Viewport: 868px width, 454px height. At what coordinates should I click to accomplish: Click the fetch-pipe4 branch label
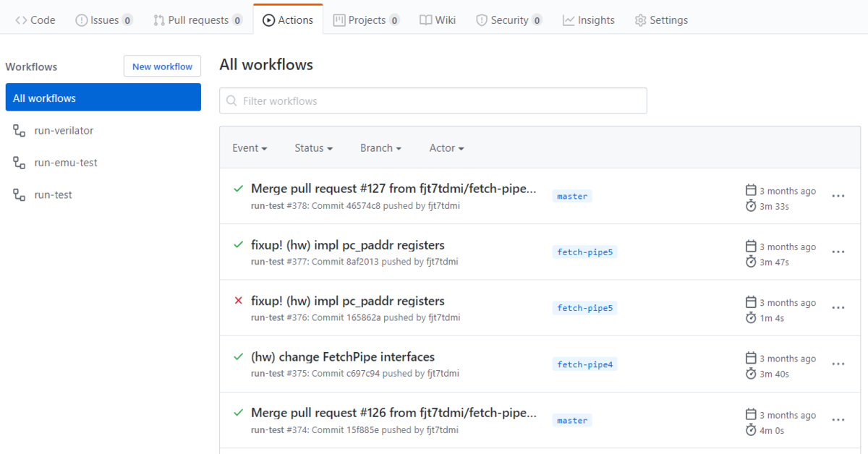coord(584,364)
